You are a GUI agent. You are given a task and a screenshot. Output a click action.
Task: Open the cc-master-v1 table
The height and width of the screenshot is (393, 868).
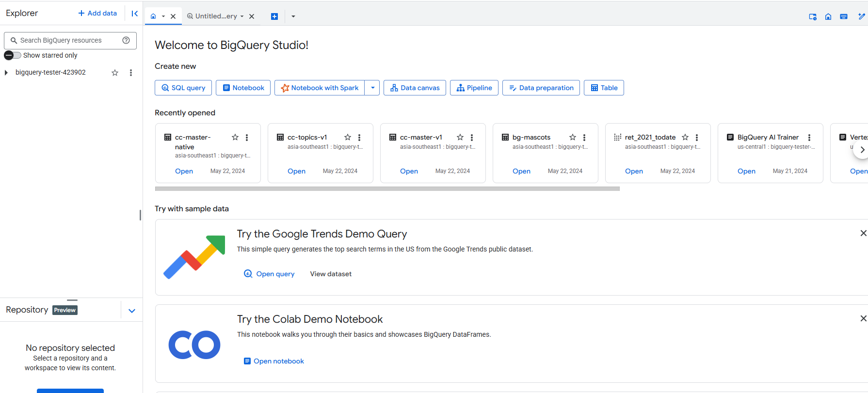tap(409, 171)
